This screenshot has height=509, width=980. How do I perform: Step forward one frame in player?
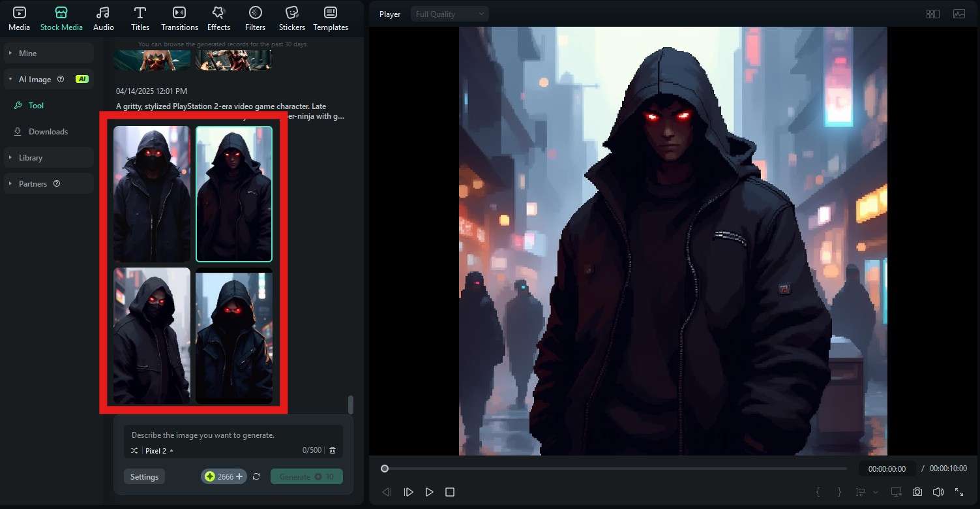pyautogui.click(x=408, y=492)
